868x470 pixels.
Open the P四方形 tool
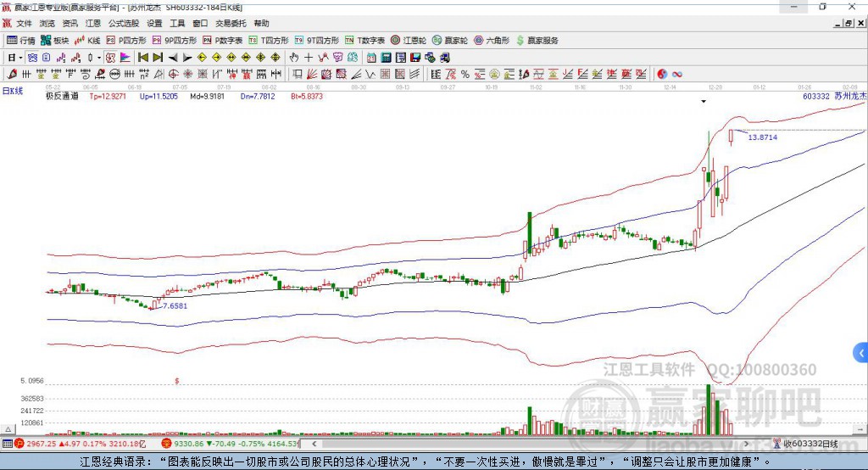pos(126,41)
